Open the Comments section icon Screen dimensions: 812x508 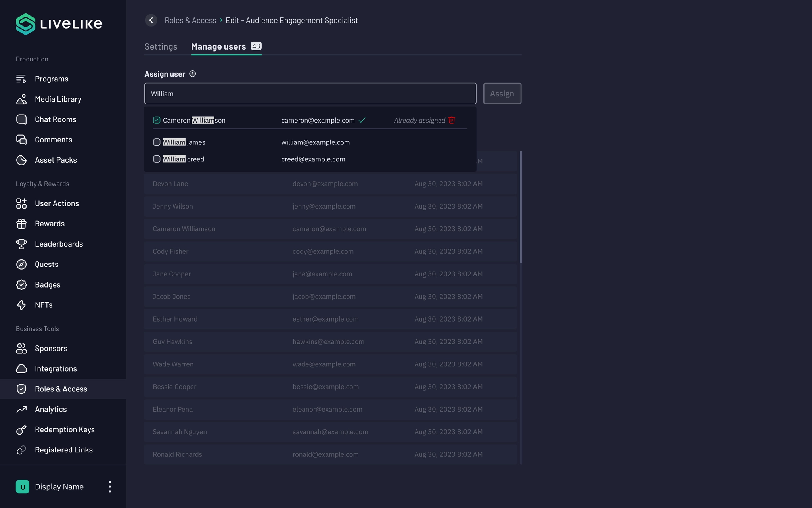click(x=21, y=140)
